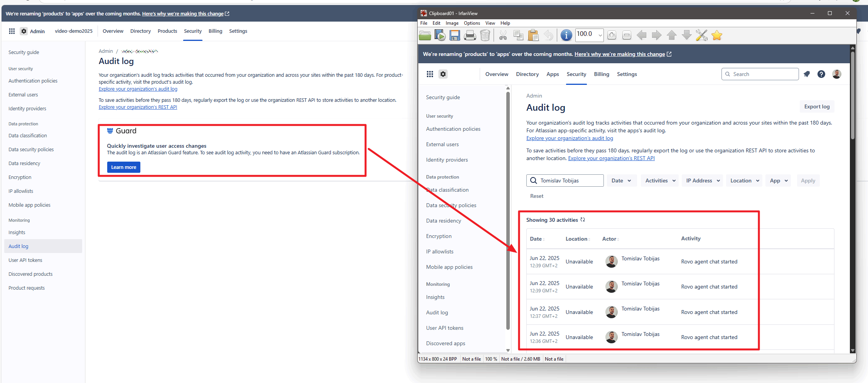This screenshot has width=868, height=383.
Task: Print the current image
Action: click(x=470, y=35)
